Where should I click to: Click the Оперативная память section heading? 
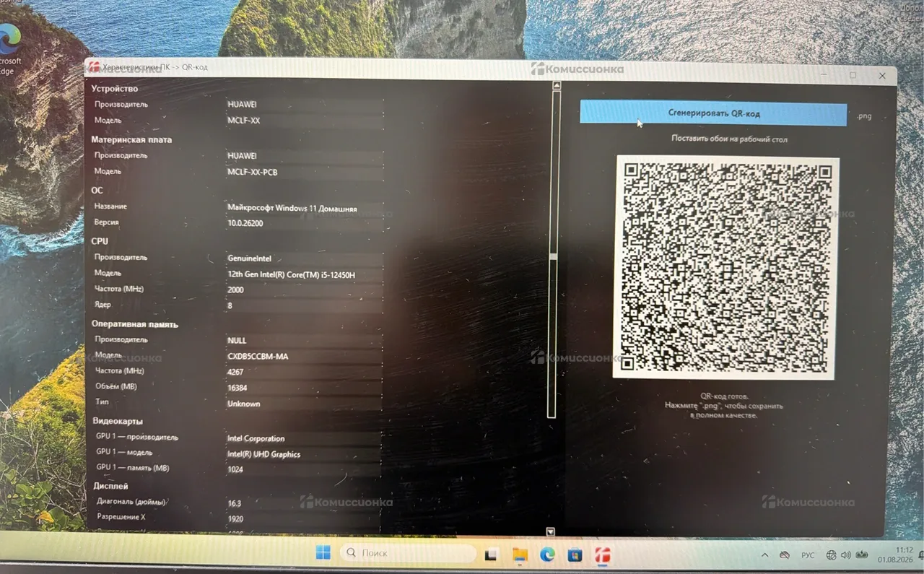pyautogui.click(x=135, y=324)
